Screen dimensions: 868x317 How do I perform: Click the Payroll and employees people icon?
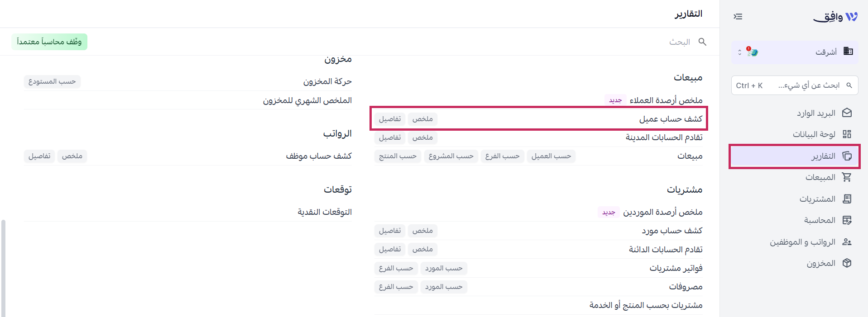847,242
